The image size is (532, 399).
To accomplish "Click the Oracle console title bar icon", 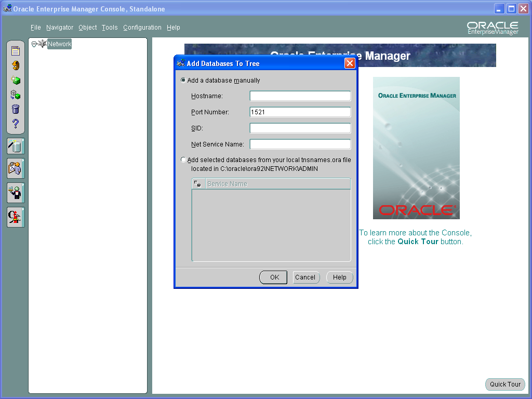I will pos(7,8).
